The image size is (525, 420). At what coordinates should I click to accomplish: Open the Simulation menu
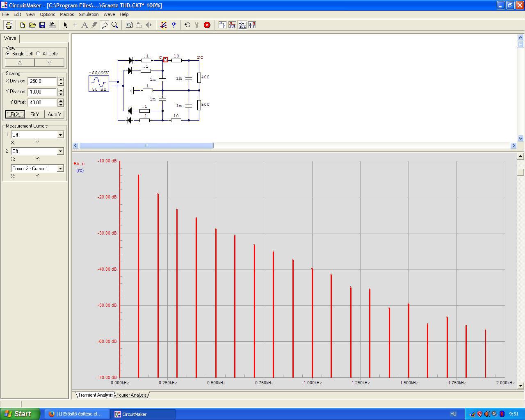click(x=89, y=14)
